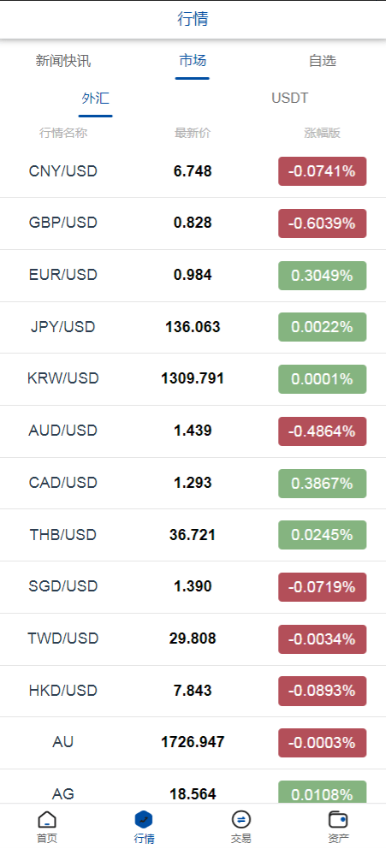Open the CNY/USD quote row
The width and height of the screenshot is (386, 848).
pyautogui.click(x=193, y=171)
